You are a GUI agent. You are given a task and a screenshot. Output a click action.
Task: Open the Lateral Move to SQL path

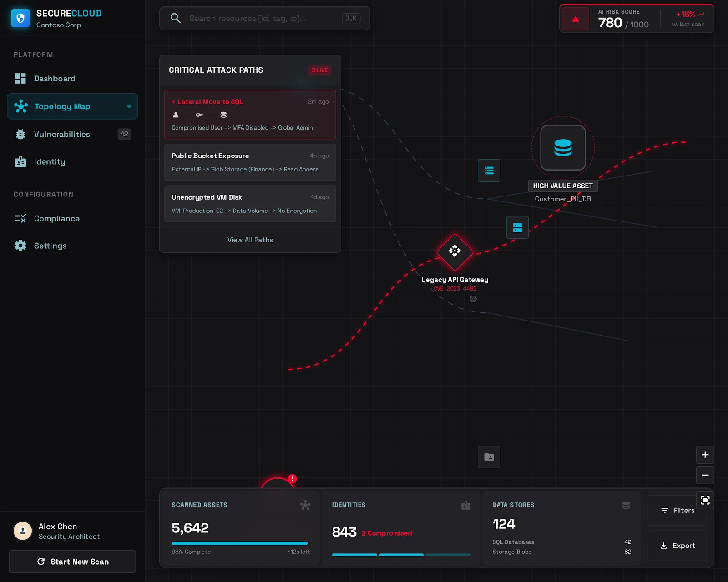250,115
